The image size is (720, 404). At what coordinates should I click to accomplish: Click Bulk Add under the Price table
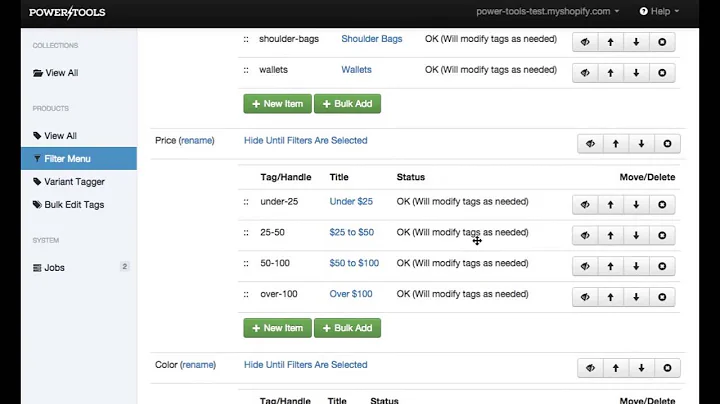click(x=347, y=328)
